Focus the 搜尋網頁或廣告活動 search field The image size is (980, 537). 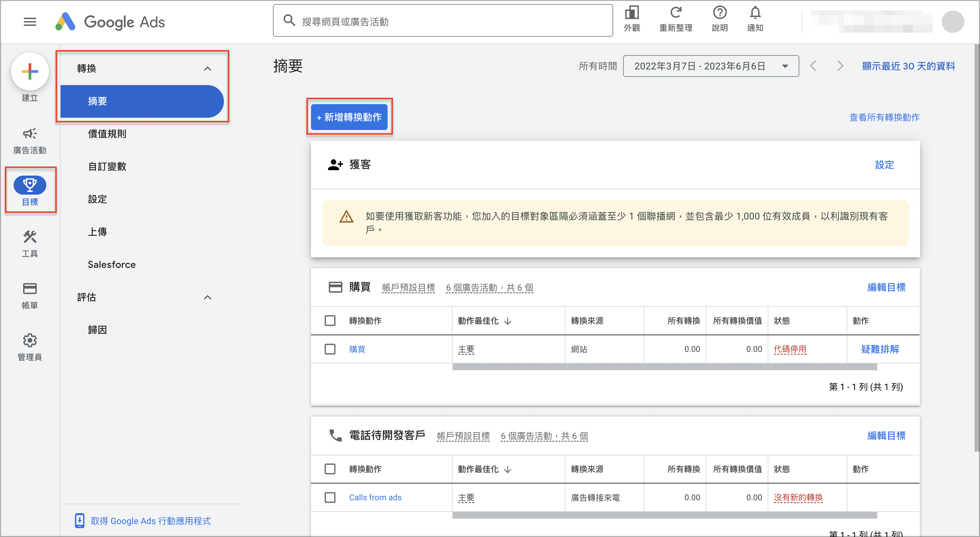(x=443, y=21)
